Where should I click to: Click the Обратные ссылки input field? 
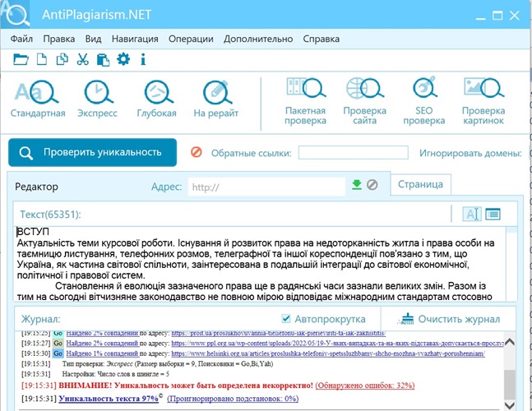[354, 153]
